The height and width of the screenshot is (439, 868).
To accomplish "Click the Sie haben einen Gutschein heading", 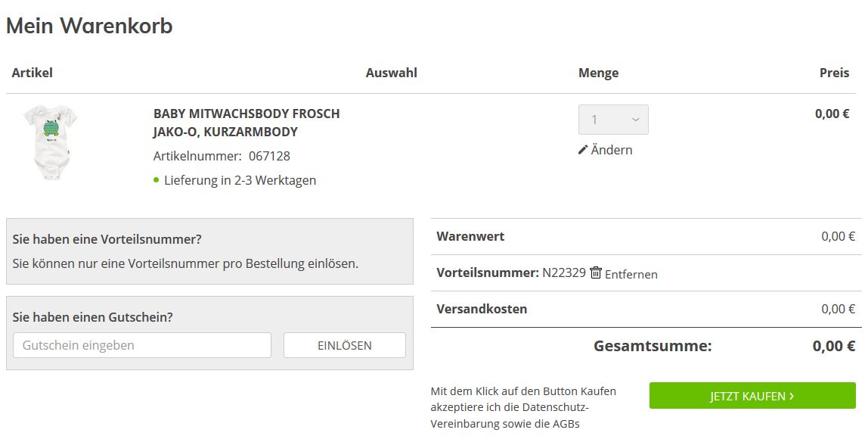I will point(92,317).
